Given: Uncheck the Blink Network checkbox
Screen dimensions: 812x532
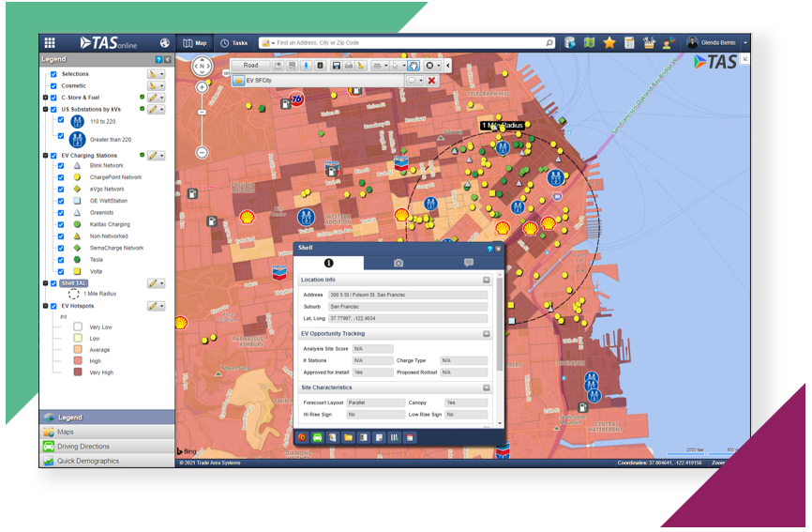Looking at the screenshot, I should [61, 166].
